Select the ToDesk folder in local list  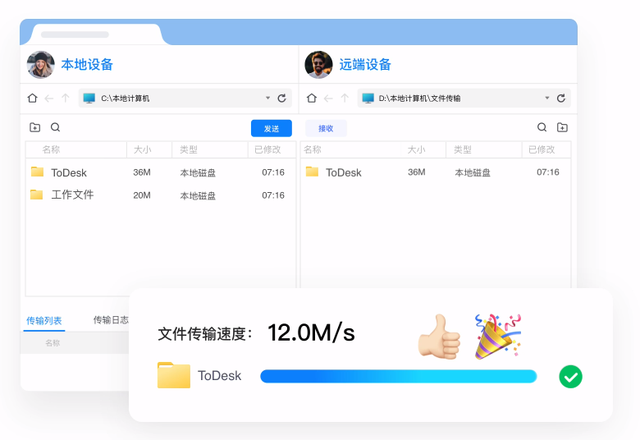(160, 172)
